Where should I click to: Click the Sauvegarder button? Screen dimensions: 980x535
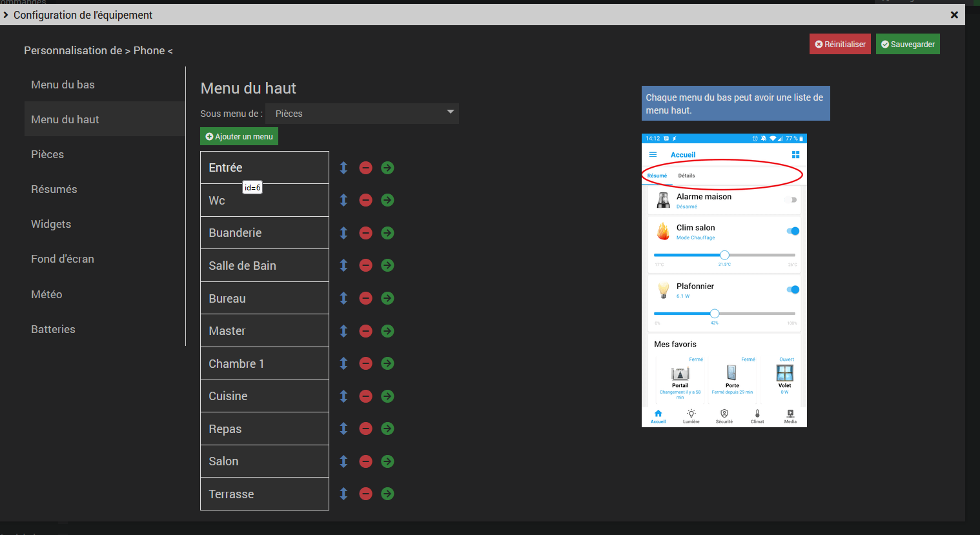coord(908,45)
